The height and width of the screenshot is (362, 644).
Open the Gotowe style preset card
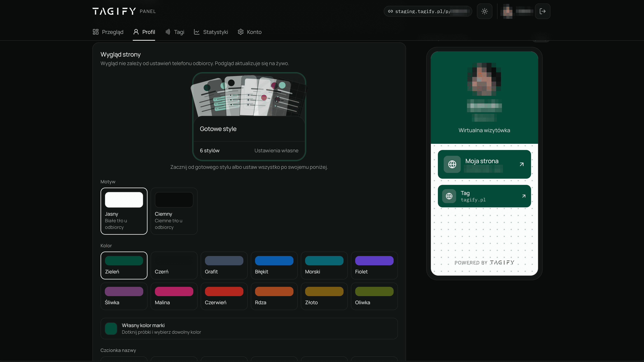click(249, 117)
